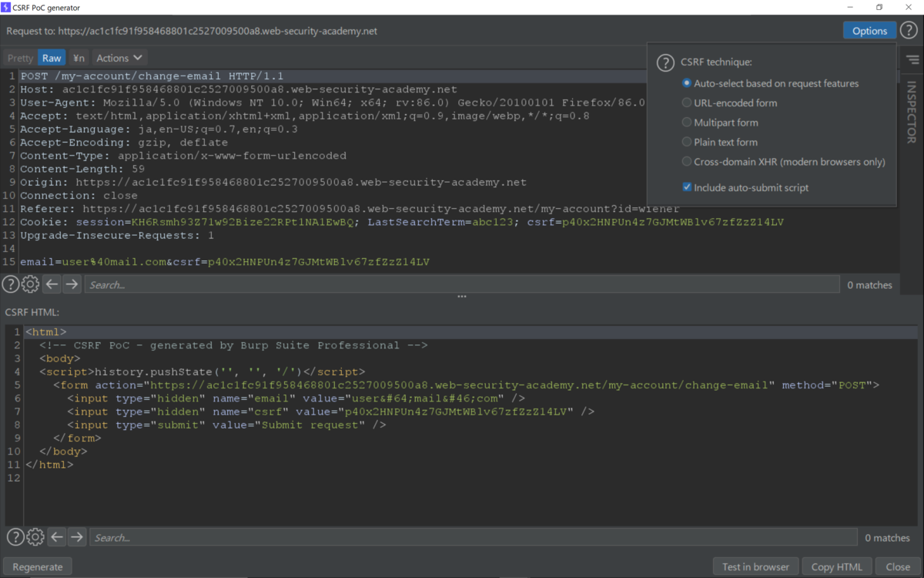Click the Copy HTML button
The height and width of the screenshot is (578, 924).
point(837,566)
